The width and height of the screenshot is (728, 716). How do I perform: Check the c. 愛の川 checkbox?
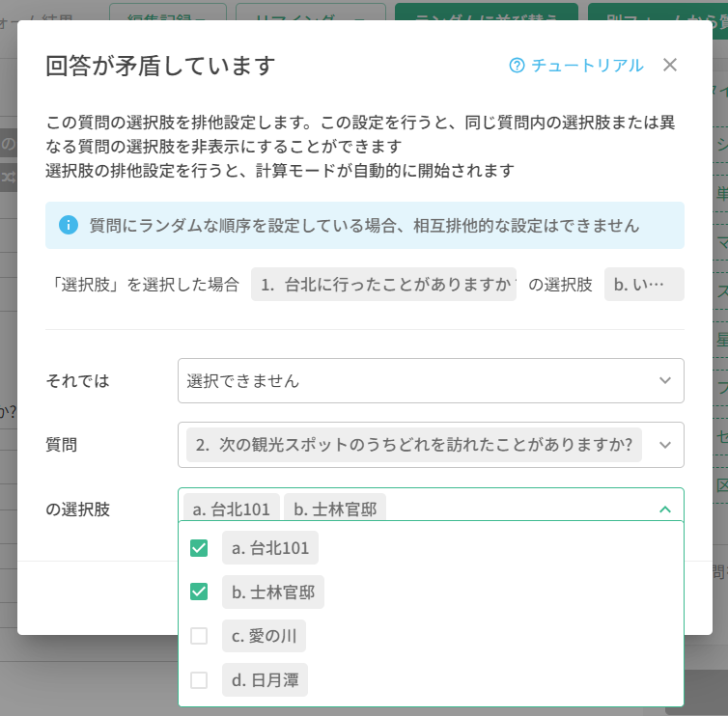point(199,636)
